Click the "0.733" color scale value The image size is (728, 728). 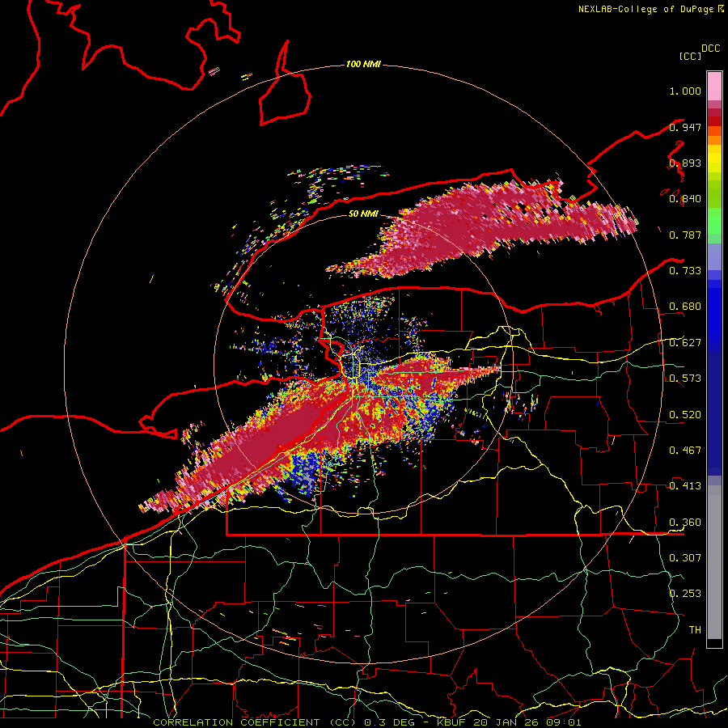pos(685,271)
